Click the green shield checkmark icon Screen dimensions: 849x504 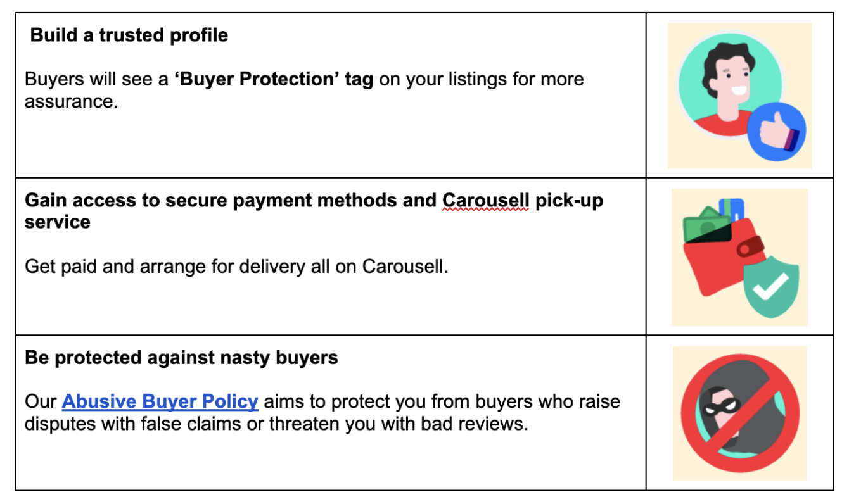pyautogui.click(x=770, y=286)
